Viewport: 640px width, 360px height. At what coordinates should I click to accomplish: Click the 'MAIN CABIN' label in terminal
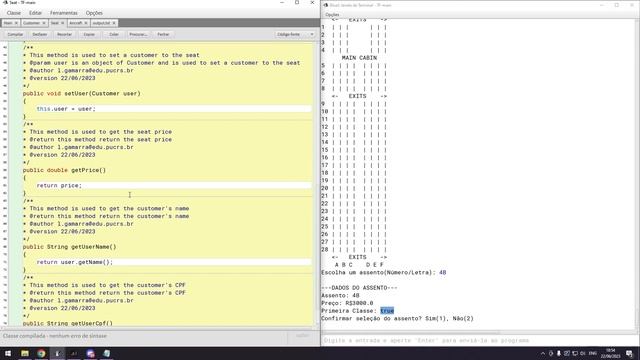point(359,58)
